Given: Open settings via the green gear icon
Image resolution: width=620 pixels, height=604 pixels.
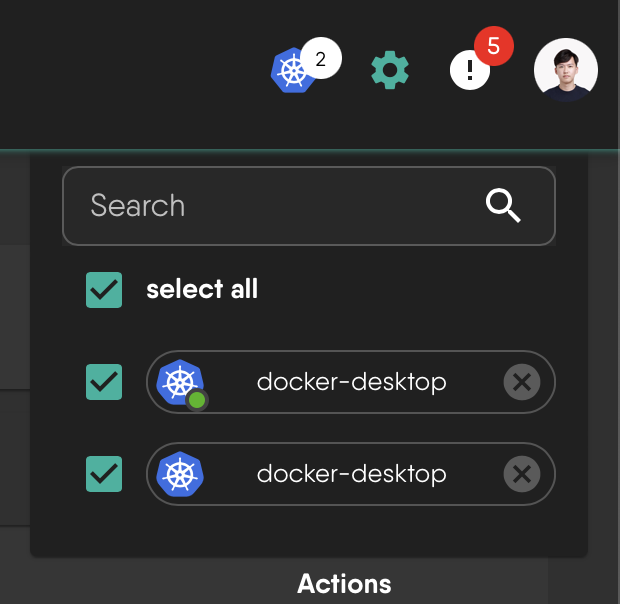Looking at the screenshot, I should click(390, 70).
